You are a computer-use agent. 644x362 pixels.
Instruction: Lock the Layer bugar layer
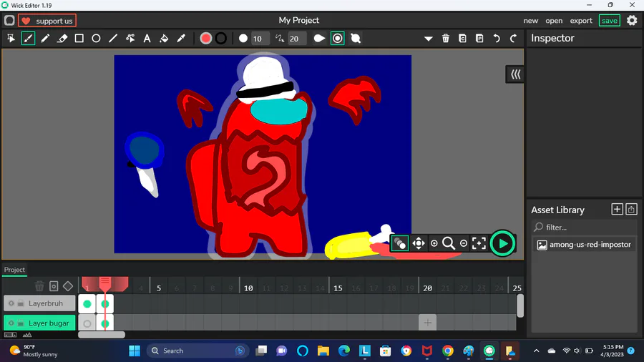(21, 323)
